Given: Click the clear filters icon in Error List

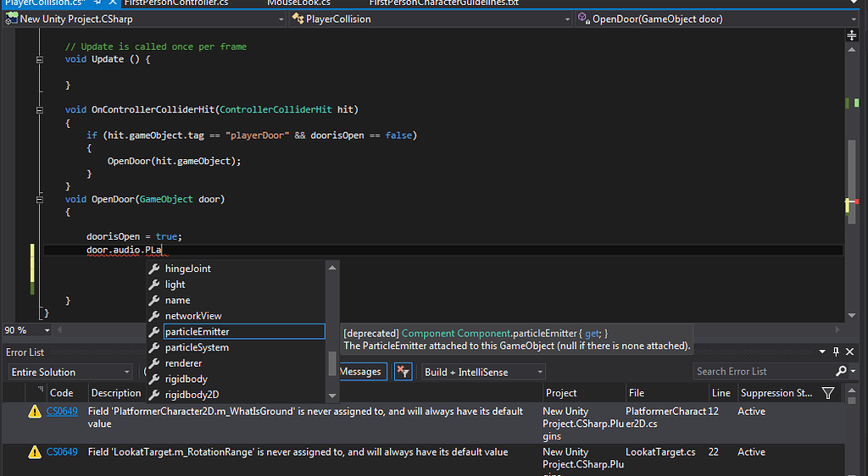Looking at the screenshot, I should point(403,372).
